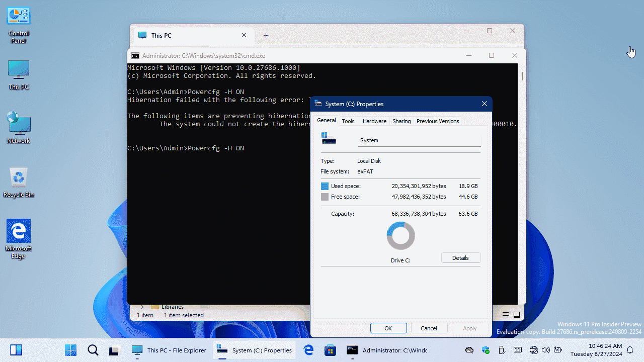Image resolution: width=644 pixels, height=362 pixels.
Task: Click the "18.9 GB" used space value
Action: [468, 187]
